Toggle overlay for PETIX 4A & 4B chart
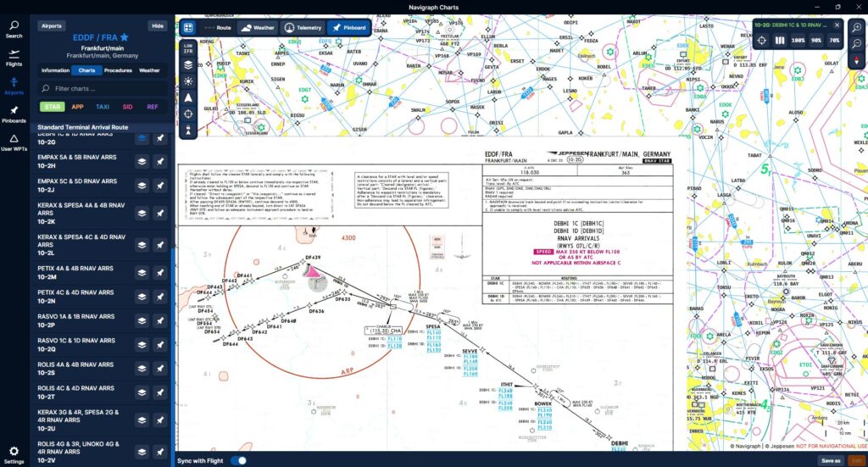This screenshot has height=467, width=868. [142, 272]
